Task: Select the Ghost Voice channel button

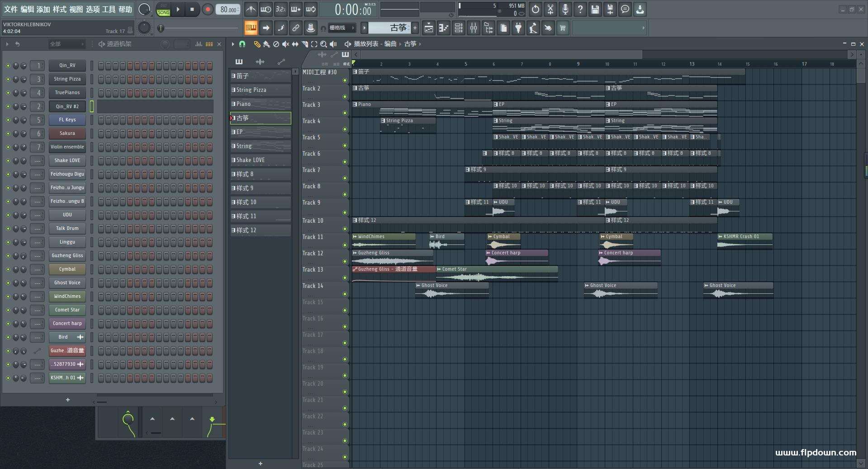Action: click(67, 283)
